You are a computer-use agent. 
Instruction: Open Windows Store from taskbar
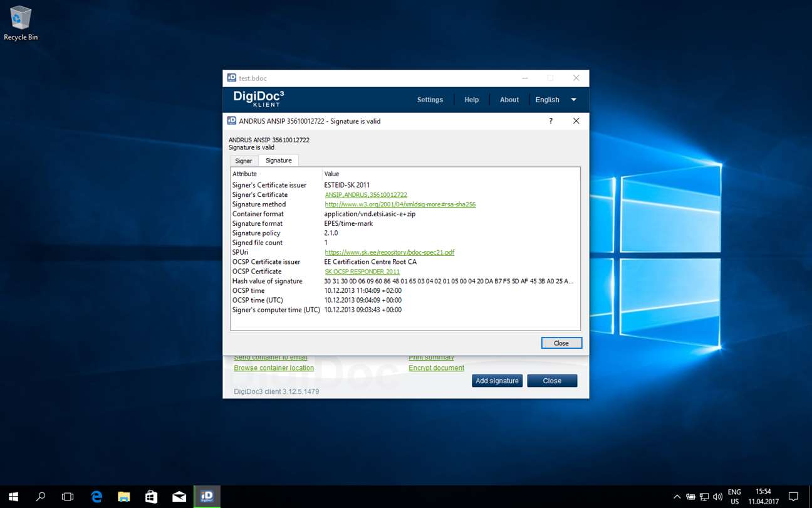click(152, 497)
